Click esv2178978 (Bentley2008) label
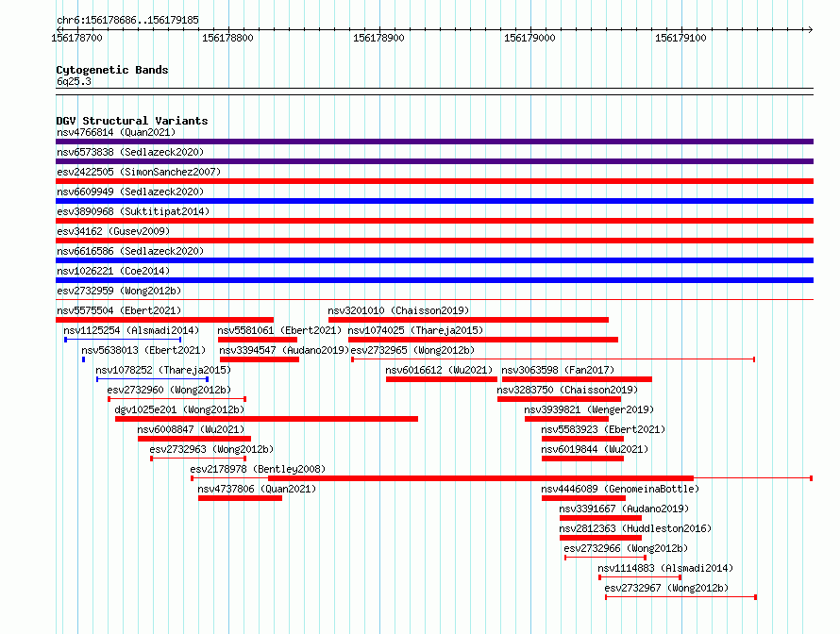 coord(258,469)
